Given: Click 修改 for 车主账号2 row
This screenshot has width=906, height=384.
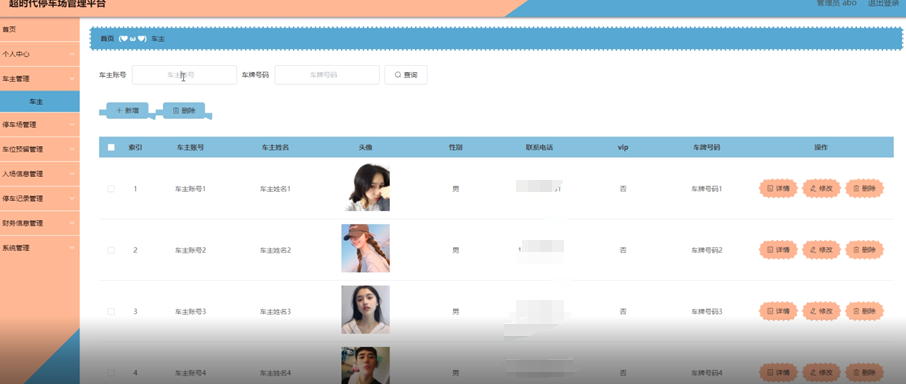Looking at the screenshot, I should pos(821,249).
